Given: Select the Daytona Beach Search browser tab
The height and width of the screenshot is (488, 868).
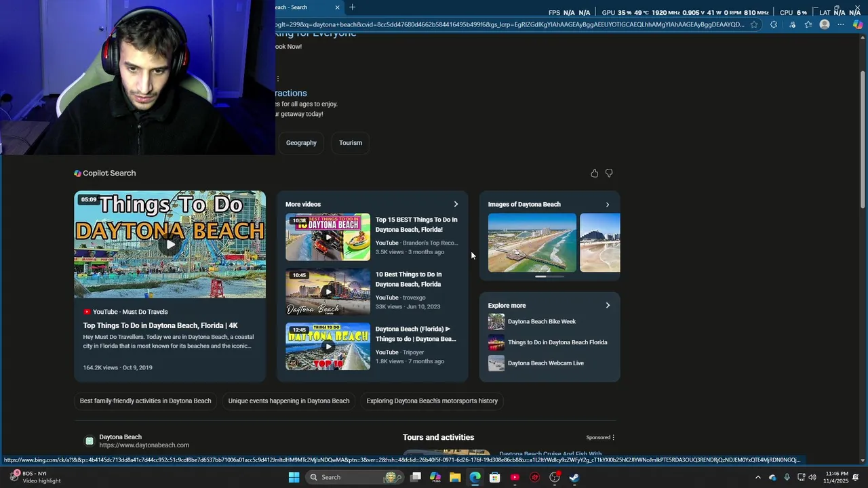Looking at the screenshot, I should (x=304, y=7).
